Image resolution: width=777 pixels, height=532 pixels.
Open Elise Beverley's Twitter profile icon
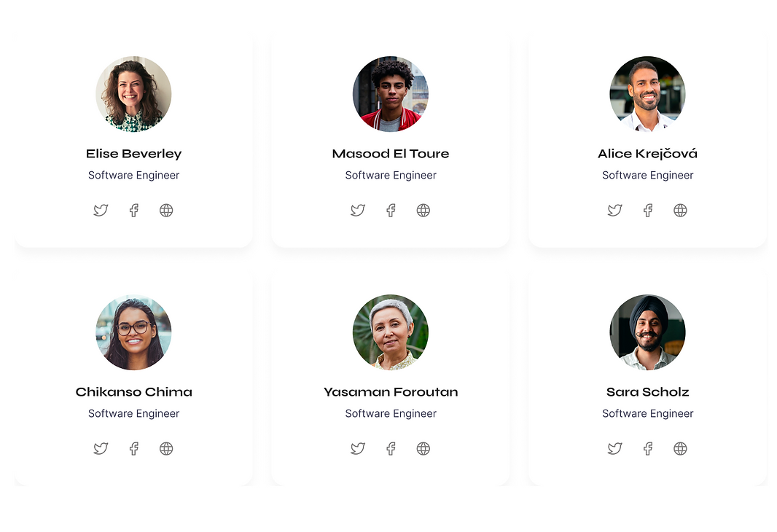click(x=101, y=211)
